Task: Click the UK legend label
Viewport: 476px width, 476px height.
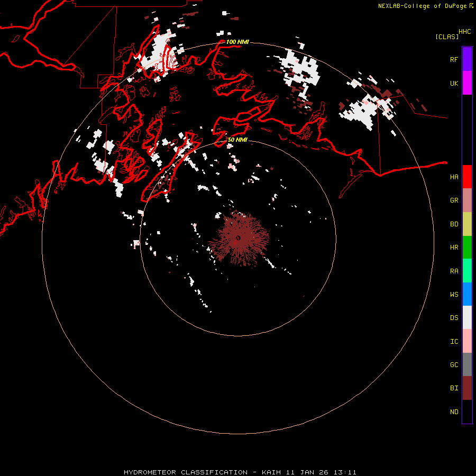Action: click(454, 83)
